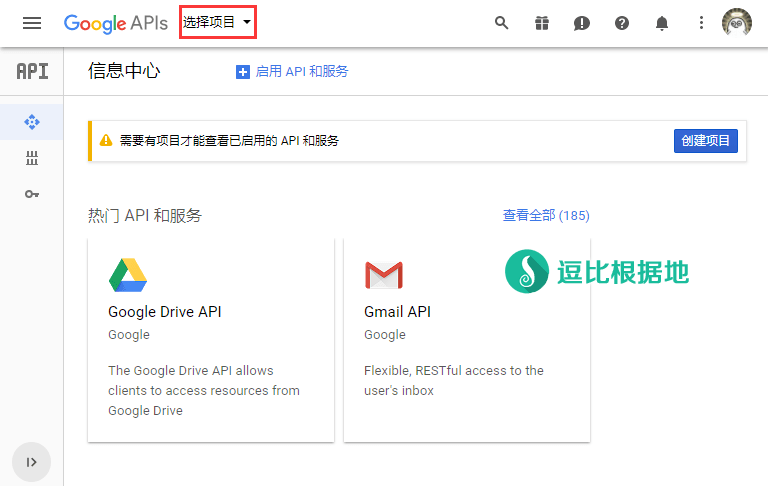Open the Google Drive API card
The height and width of the screenshot is (486, 768).
click(x=211, y=340)
